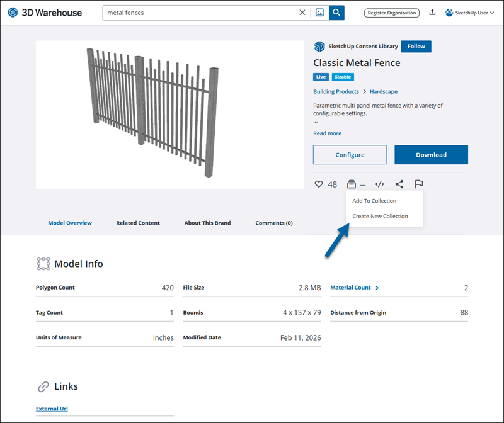504x423 pixels.
Task: Click the SketchUp Content Library logo
Action: pos(319,46)
